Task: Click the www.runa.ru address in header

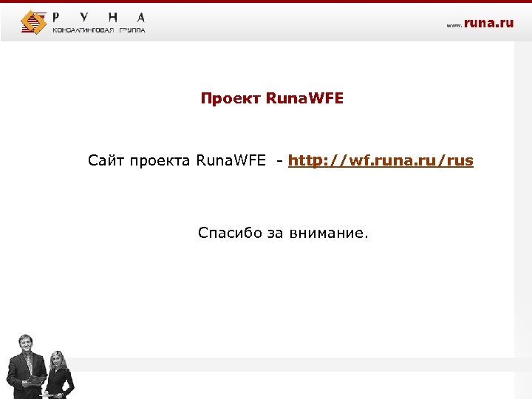Action: point(480,23)
